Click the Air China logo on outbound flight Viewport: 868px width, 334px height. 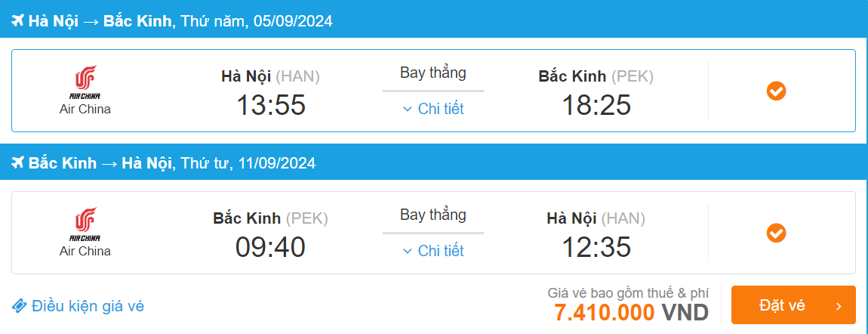[85, 82]
